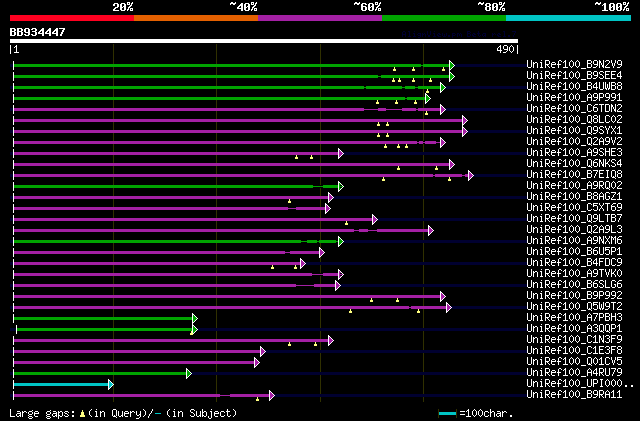
Task: Select the UniRef100_Q6NKS4 label
Action: (574, 163)
